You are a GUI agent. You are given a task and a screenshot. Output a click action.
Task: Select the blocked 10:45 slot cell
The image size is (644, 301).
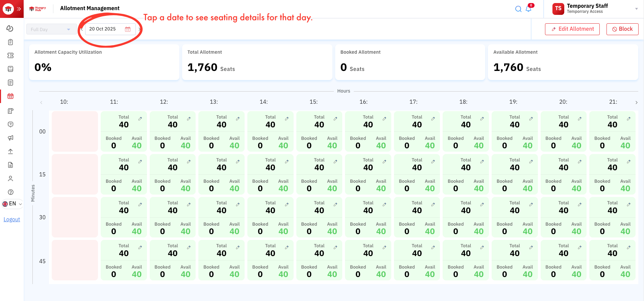coord(75,260)
